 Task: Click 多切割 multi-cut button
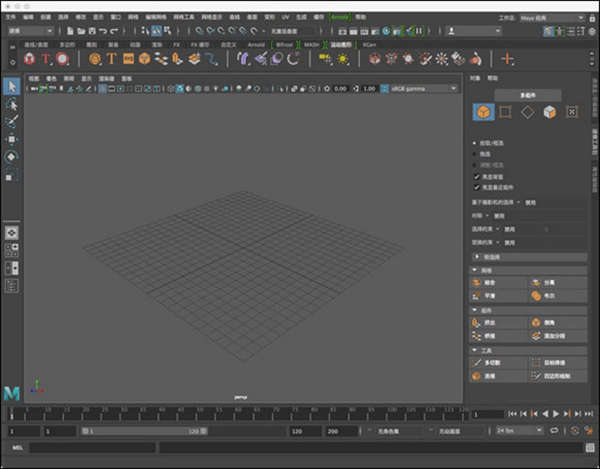499,363
